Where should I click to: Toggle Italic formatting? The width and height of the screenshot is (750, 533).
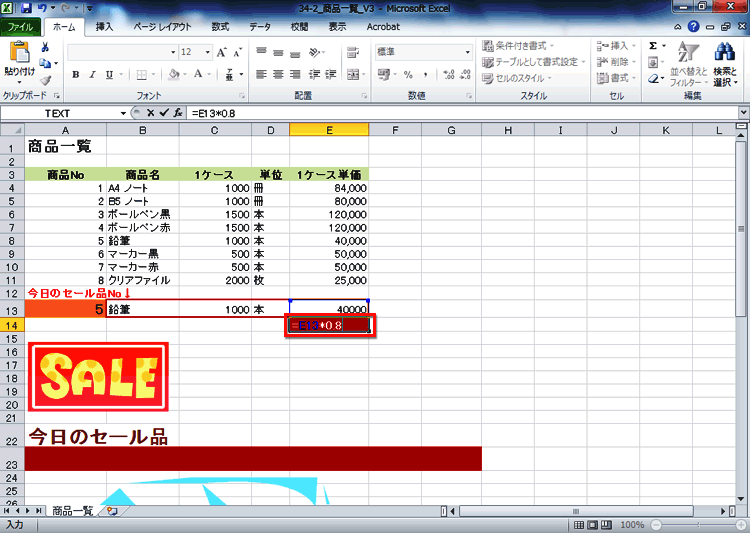click(x=92, y=75)
